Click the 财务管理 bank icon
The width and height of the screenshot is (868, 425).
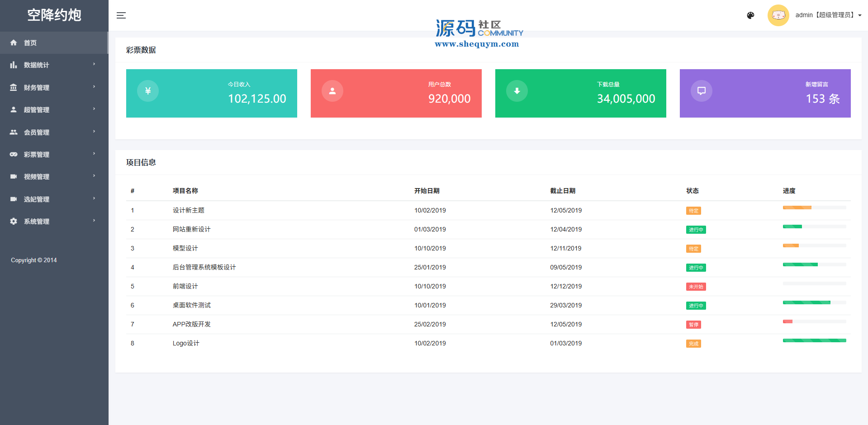pos(14,87)
